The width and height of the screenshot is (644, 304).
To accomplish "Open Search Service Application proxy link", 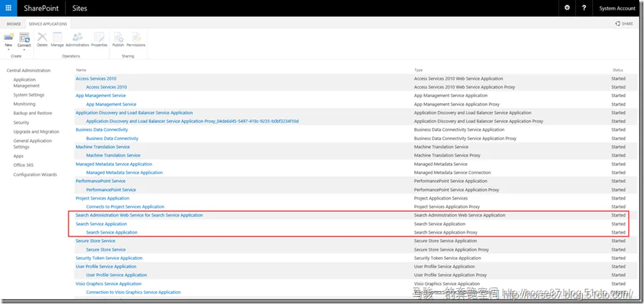I will 111,232.
